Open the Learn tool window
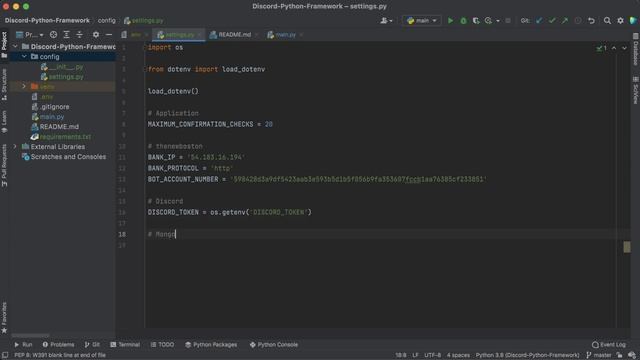640x360 pixels. [x=4, y=121]
